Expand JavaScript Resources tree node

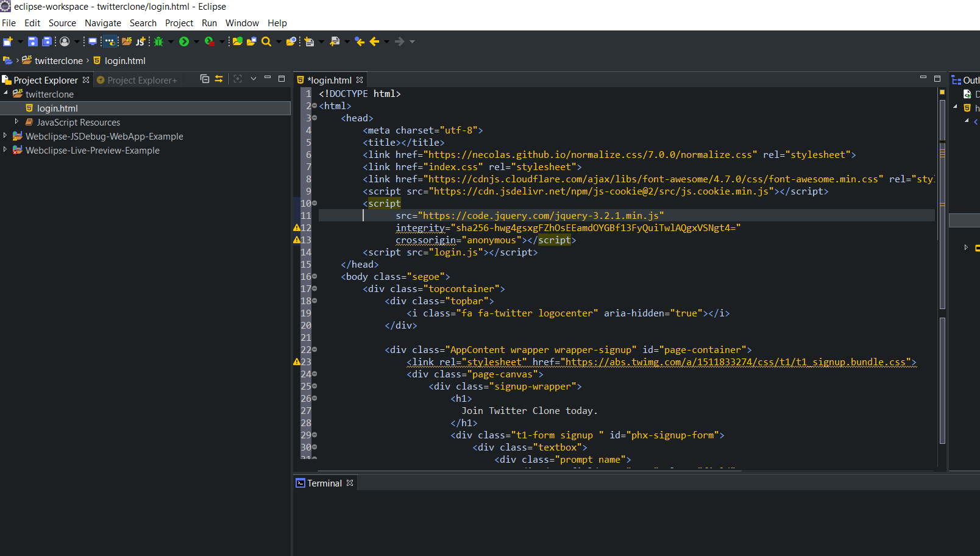17,121
